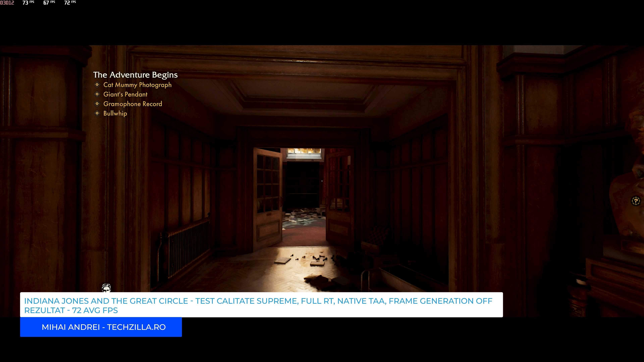Image resolution: width=644 pixels, height=362 pixels.
Task: Select the Bullwhip objective
Action: click(115, 113)
